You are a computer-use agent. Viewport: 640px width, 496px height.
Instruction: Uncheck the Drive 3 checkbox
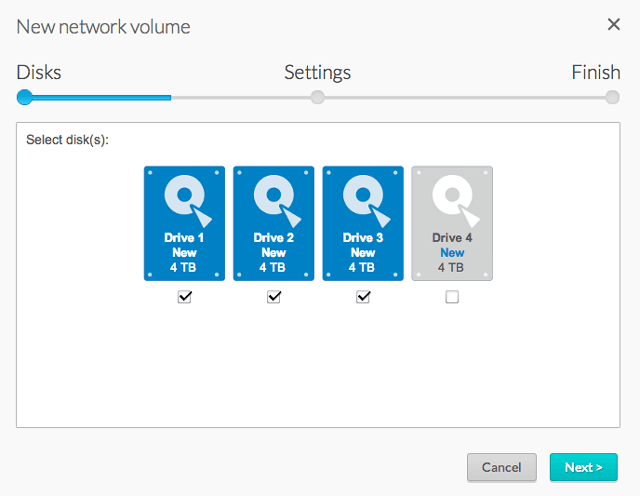click(x=363, y=297)
